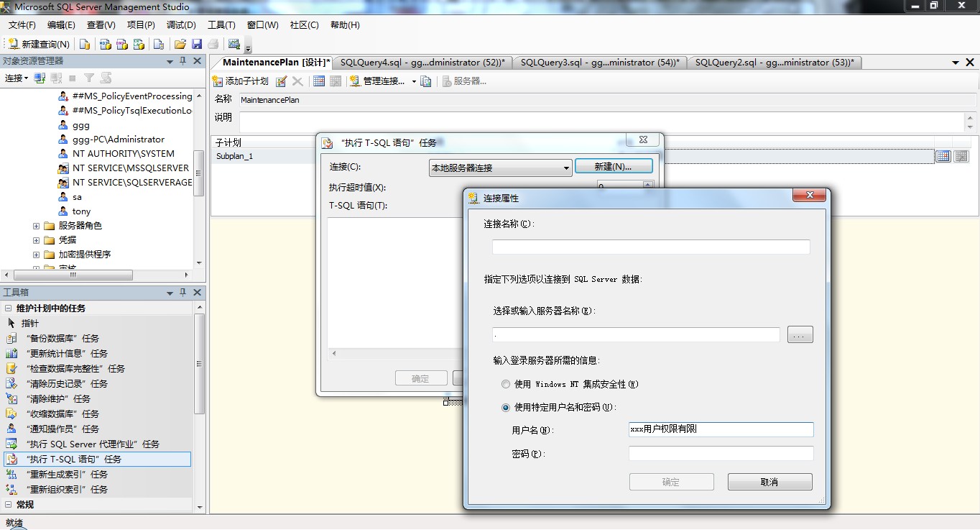Click the subplan properties edit icon
Screen dimensions: 980x530
coord(282,81)
